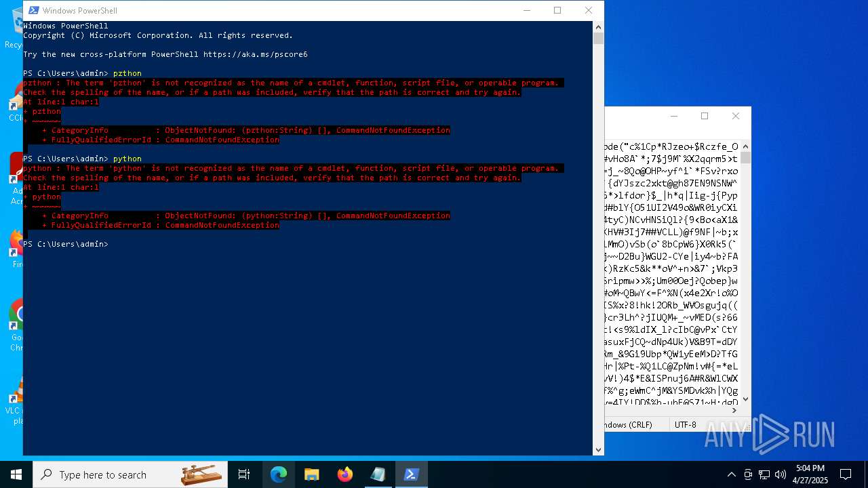868x488 pixels.
Task: Switch to the Notepad taskbar app
Action: [x=378, y=474]
